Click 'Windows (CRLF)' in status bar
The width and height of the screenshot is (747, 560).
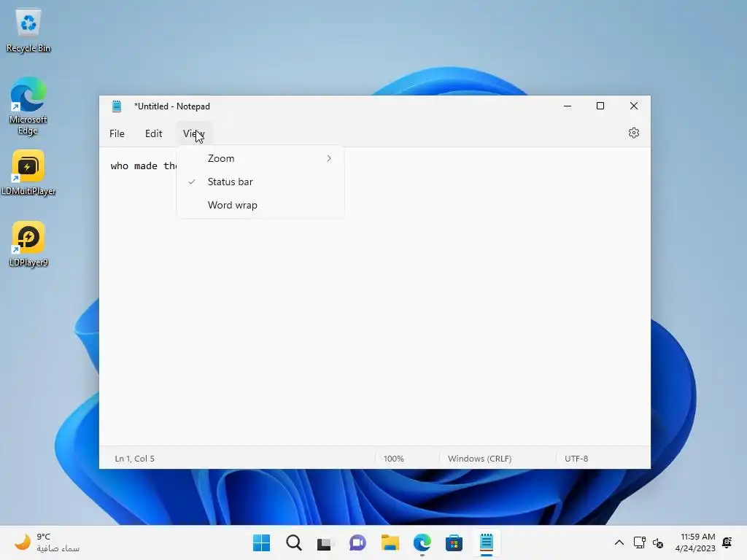tap(480, 459)
